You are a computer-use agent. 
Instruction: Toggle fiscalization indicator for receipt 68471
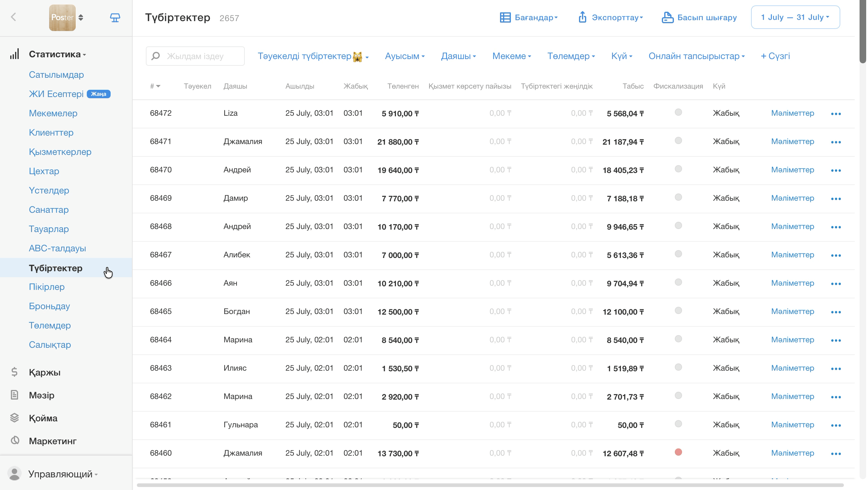(678, 140)
